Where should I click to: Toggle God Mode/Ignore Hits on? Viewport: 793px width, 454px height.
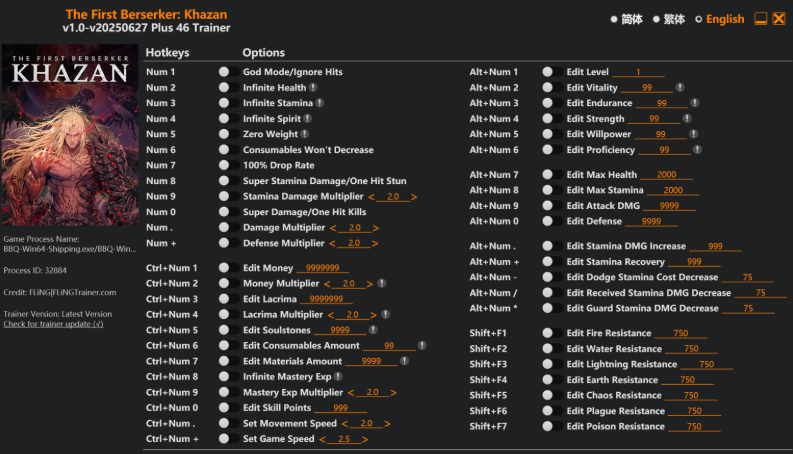(x=229, y=72)
